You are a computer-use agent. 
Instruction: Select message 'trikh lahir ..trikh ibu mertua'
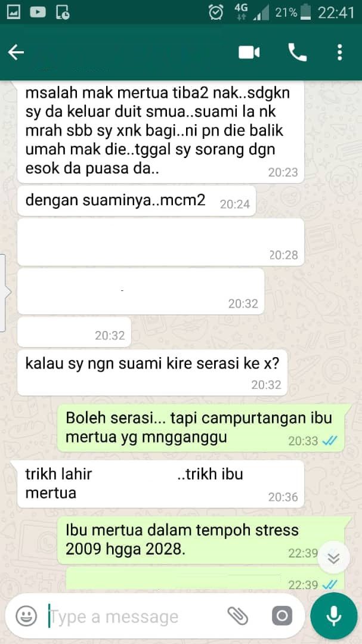[x=160, y=484]
